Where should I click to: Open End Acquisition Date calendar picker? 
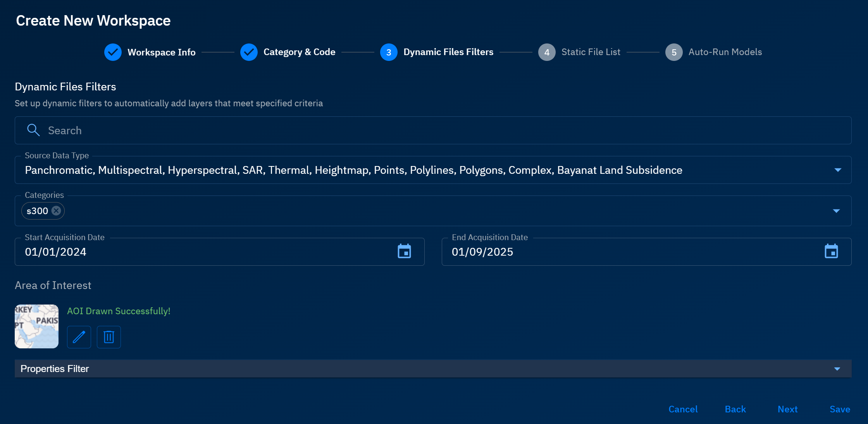tap(831, 251)
